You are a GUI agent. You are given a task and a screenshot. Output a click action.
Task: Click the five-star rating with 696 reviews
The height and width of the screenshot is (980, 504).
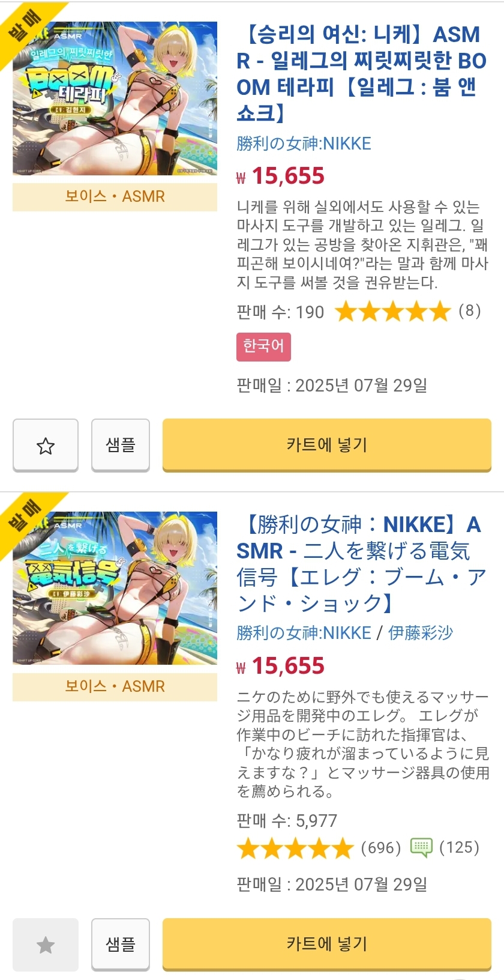(x=295, y=848)
